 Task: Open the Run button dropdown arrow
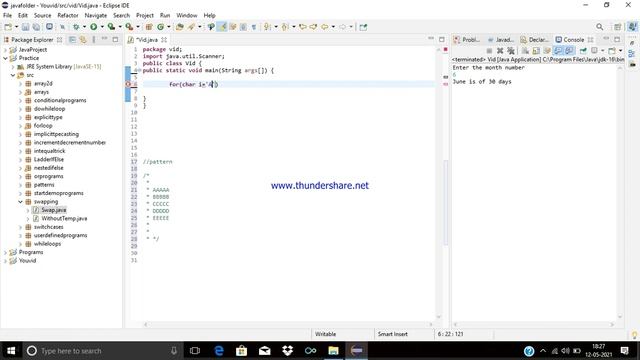tap(102, 27)
